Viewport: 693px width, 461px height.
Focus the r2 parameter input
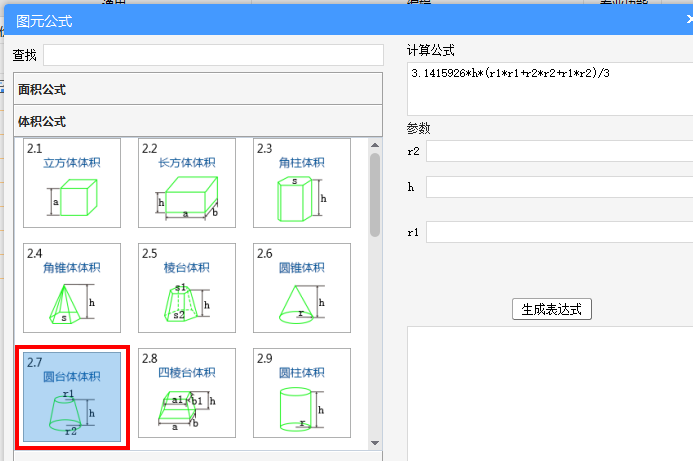[x=560, y=151]
